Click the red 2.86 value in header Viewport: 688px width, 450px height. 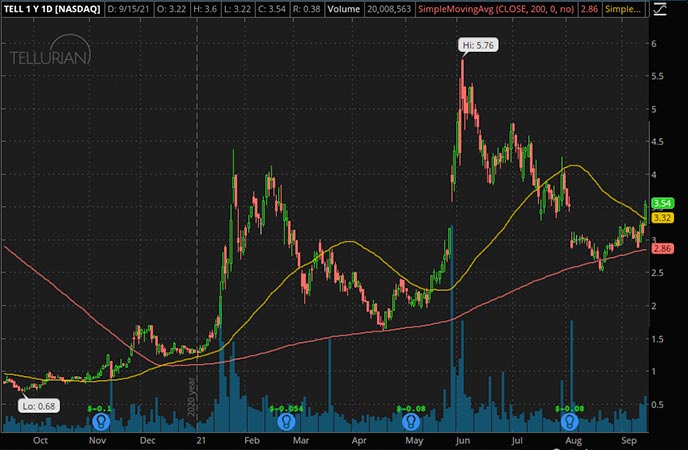coord(589,9)
